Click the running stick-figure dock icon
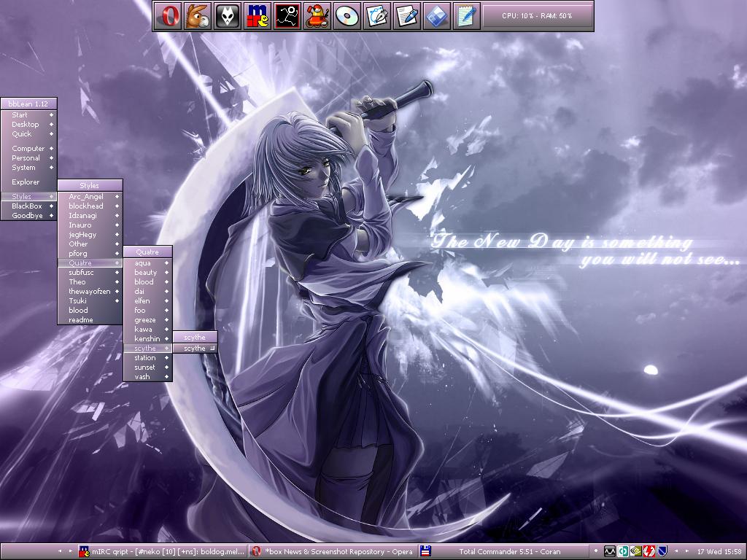 [287, 16]
